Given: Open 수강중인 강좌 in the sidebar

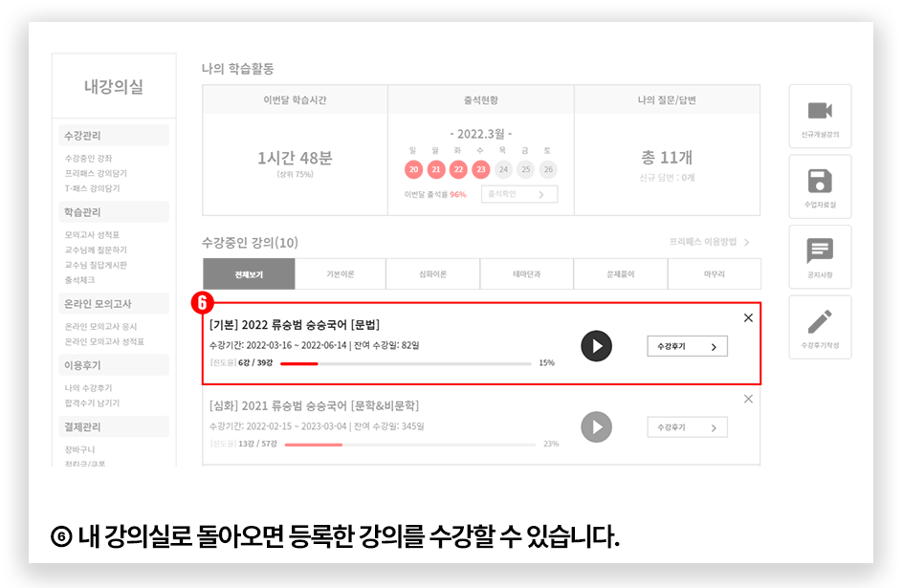Looking at the screenshot, I should coord(88,158).
